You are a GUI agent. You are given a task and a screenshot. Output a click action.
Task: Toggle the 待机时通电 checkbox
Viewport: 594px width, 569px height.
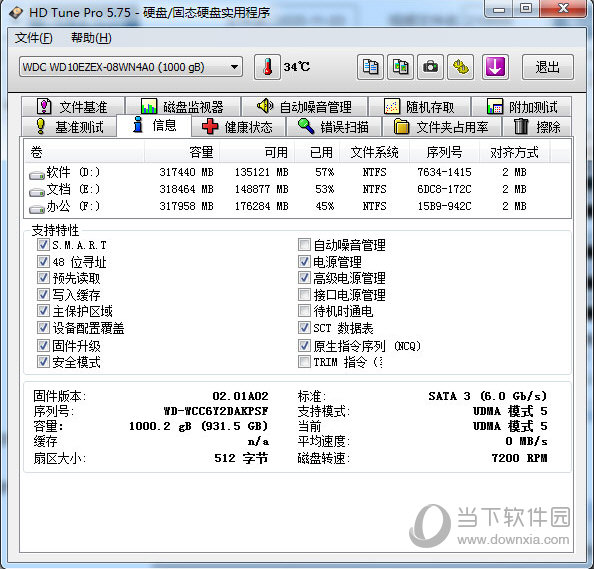tap(304, 311)
